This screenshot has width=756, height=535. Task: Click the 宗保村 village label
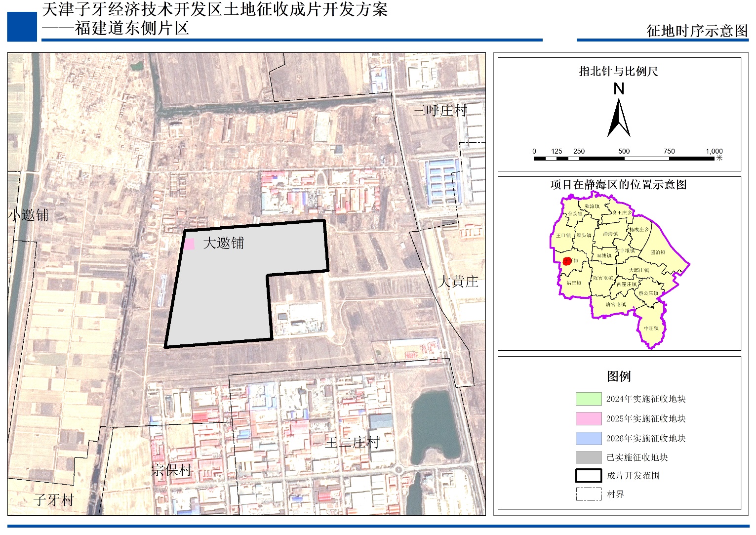[171, 470]
